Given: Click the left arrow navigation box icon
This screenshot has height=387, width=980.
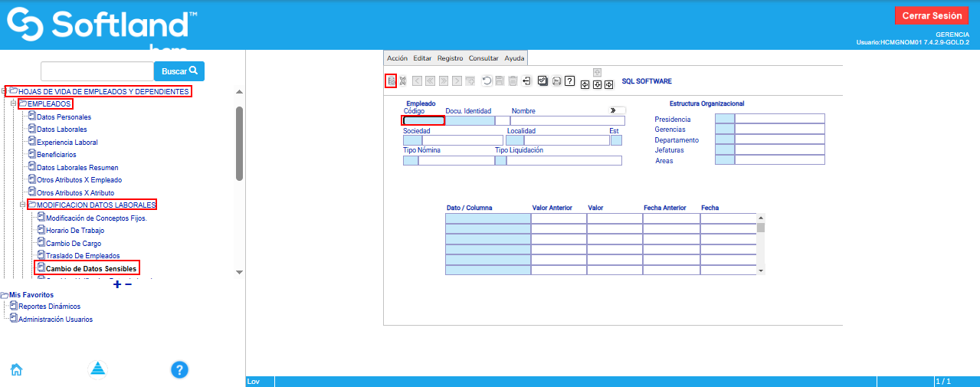Looking at the screenshot, I should pyautogui.click(x=585, y=84).
